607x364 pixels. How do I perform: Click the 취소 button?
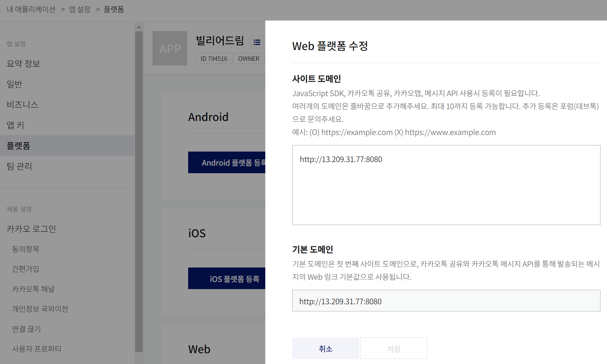(x=326, y=348)
